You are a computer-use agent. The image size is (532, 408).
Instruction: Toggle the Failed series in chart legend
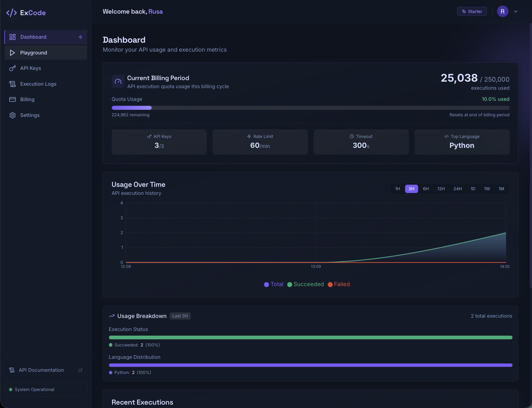coord(339,284)
